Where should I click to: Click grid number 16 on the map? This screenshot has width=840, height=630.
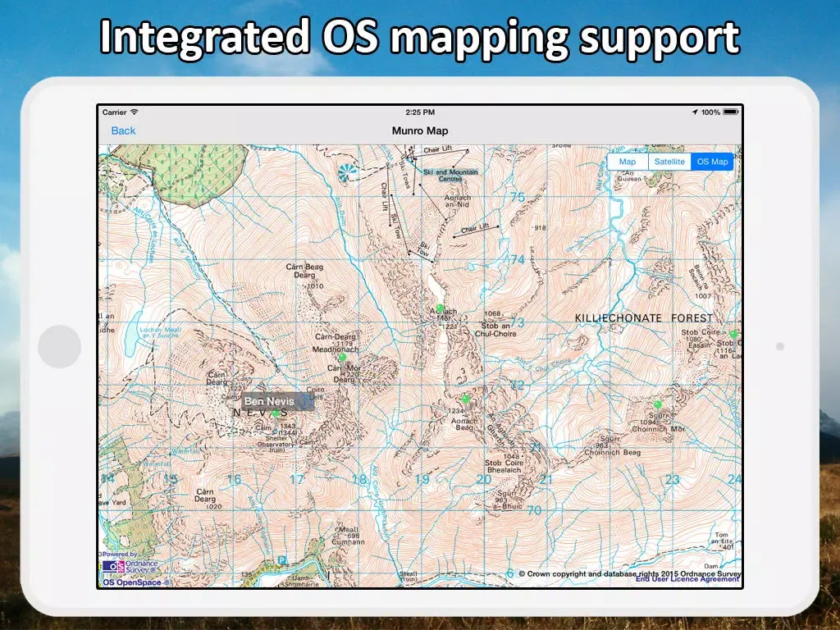click(234, 479)
